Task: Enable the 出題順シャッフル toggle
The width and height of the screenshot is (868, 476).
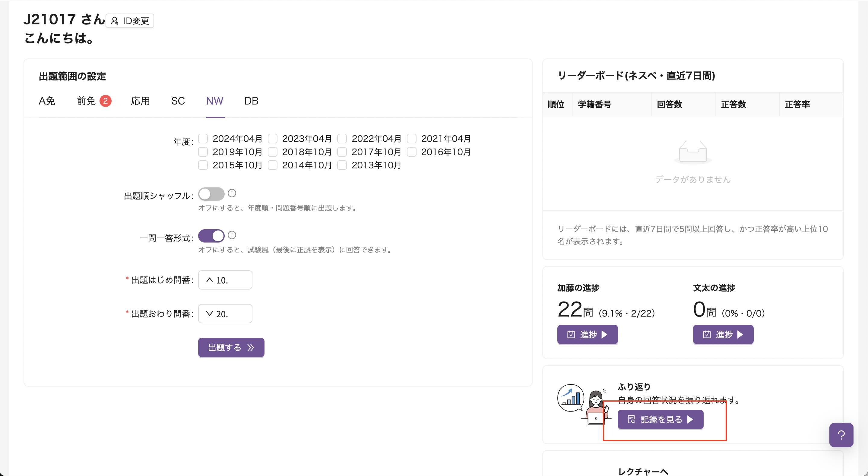Action: [211, 194]
